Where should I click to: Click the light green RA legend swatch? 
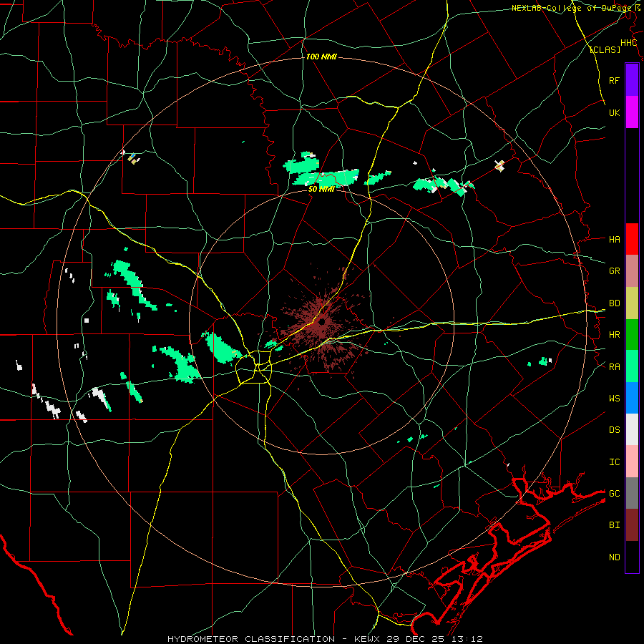coord(632,366)
